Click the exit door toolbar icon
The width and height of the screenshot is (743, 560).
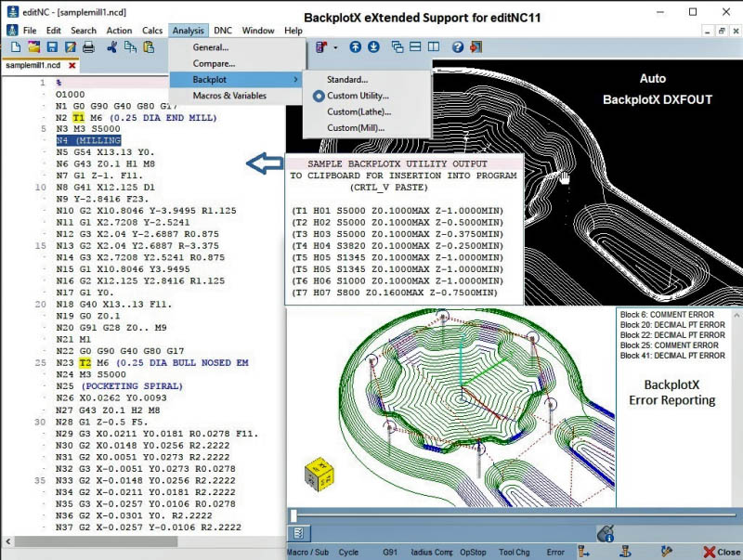tap(476, 47)
